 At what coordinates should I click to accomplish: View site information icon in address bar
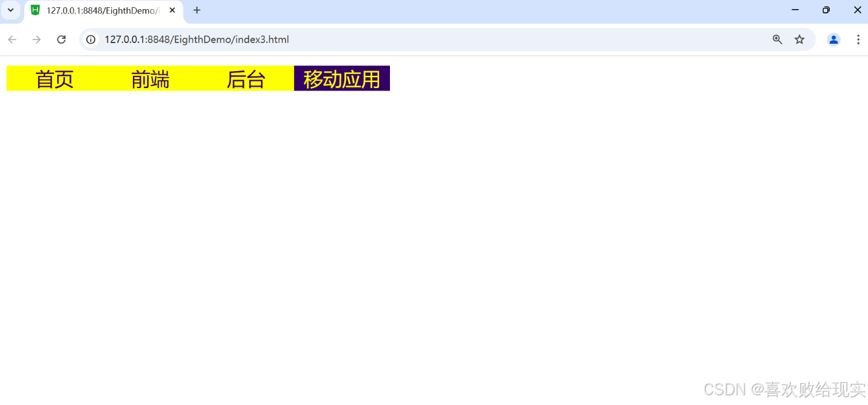(91, 39)
